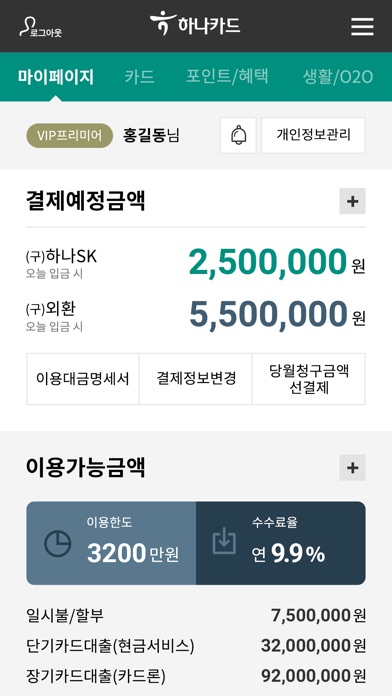Switch to the 카드 tab

click(139, 77)
